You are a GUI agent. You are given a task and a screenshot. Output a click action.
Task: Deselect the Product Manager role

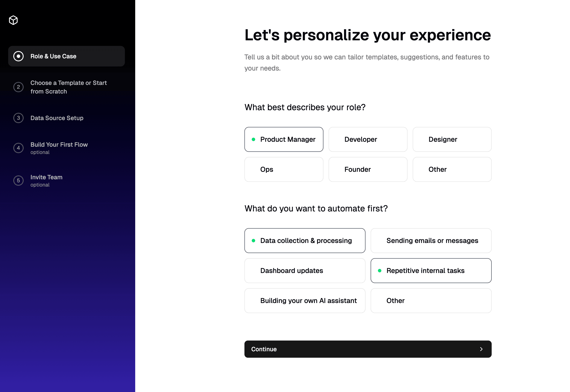(x=284, y=139)
